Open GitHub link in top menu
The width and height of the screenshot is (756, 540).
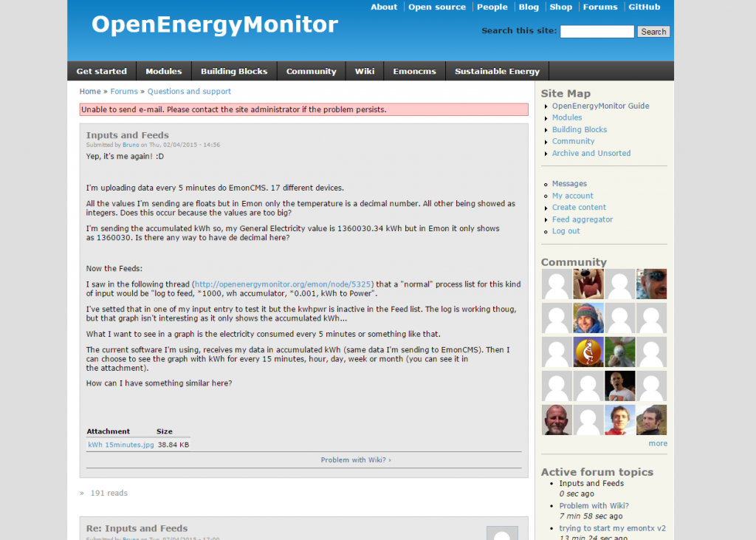(644, 7)
